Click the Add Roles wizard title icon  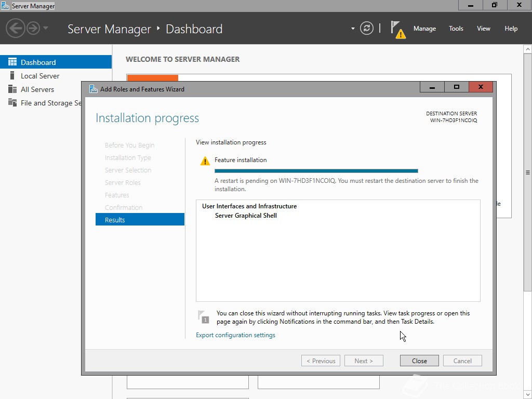point(93,89)
